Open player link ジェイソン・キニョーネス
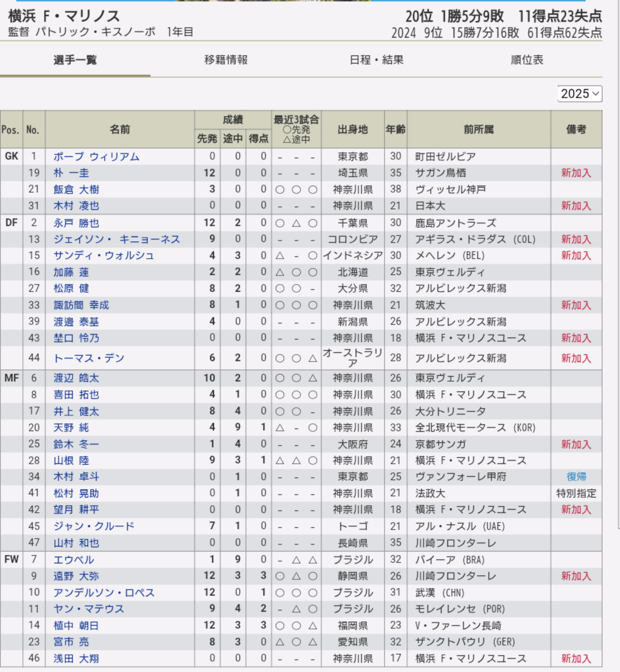This screenshot has height=672, width=620. [117, 239]
